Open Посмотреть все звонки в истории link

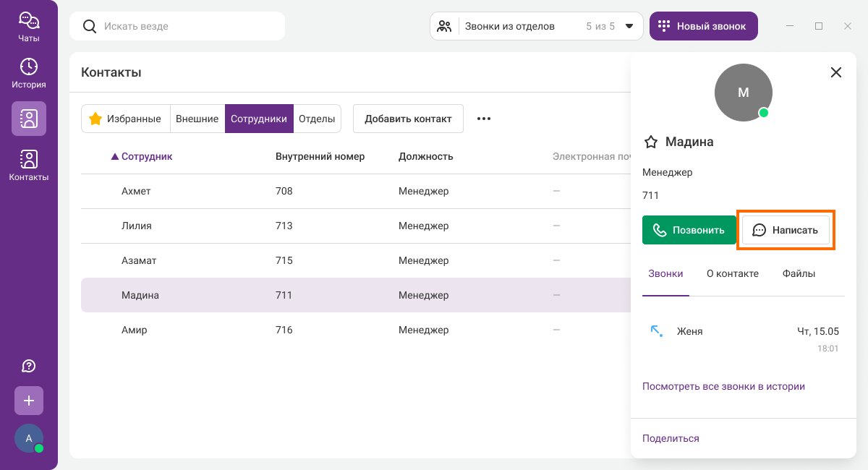[723, 386]
